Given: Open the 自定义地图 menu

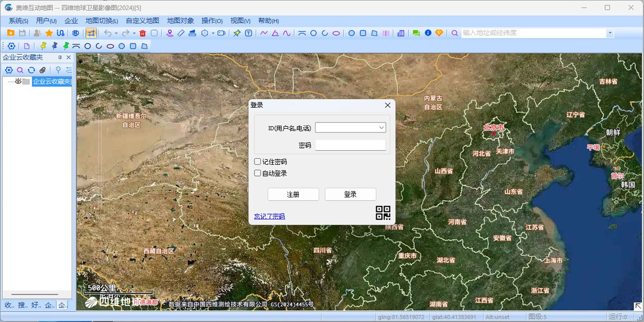Looking at the screenshot, I should point(142,21).
